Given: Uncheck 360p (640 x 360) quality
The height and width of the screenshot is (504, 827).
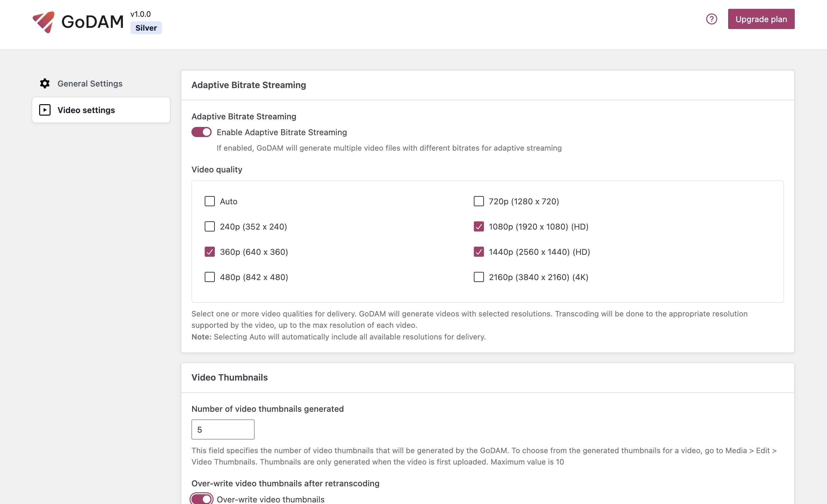Looking at the screenshot, I should click(209, 252).
